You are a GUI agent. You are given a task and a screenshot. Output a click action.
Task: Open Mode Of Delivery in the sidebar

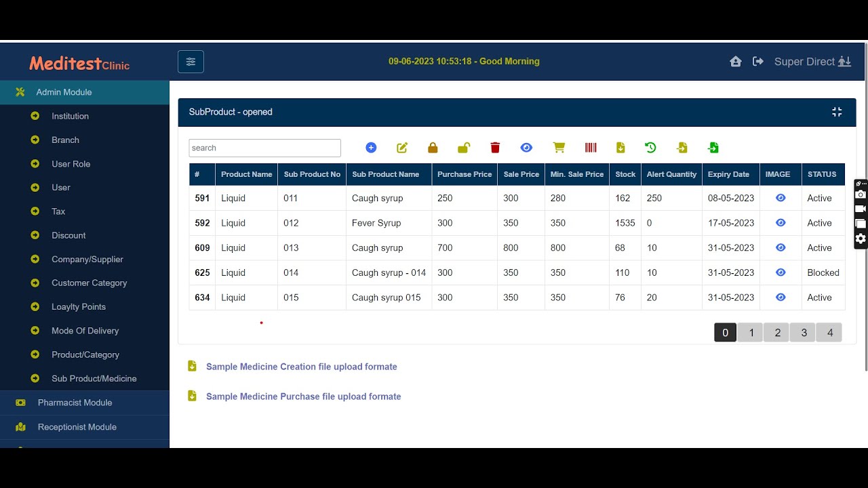click(85, 331)
